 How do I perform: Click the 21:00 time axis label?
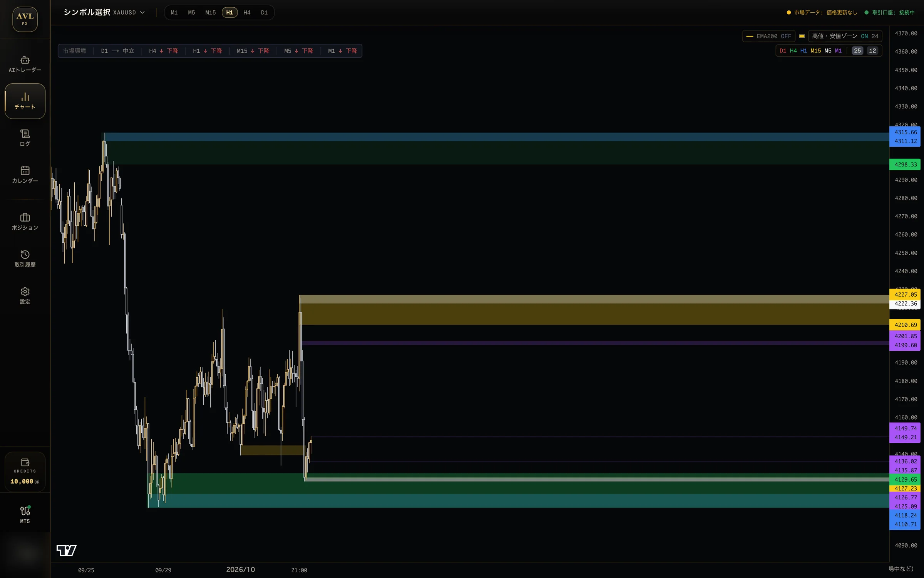299,570
